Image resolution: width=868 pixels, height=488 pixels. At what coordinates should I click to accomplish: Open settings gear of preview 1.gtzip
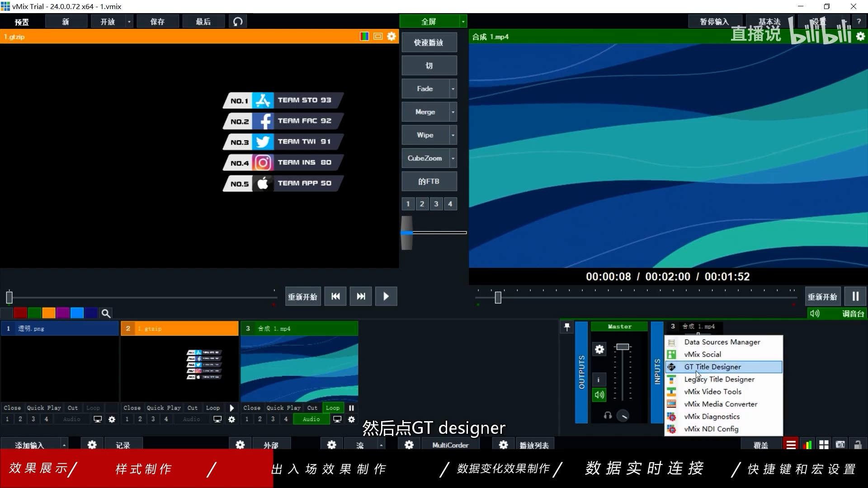392,37
